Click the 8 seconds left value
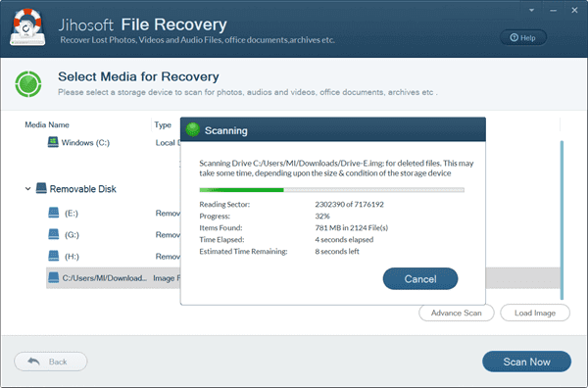 pyautogui.click(x=337, y=251)
